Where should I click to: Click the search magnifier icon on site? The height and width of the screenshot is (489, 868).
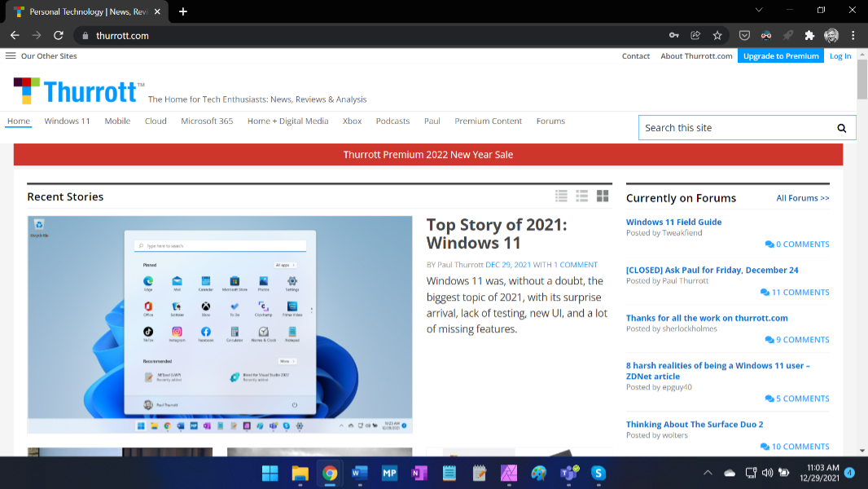click(842, 128)
